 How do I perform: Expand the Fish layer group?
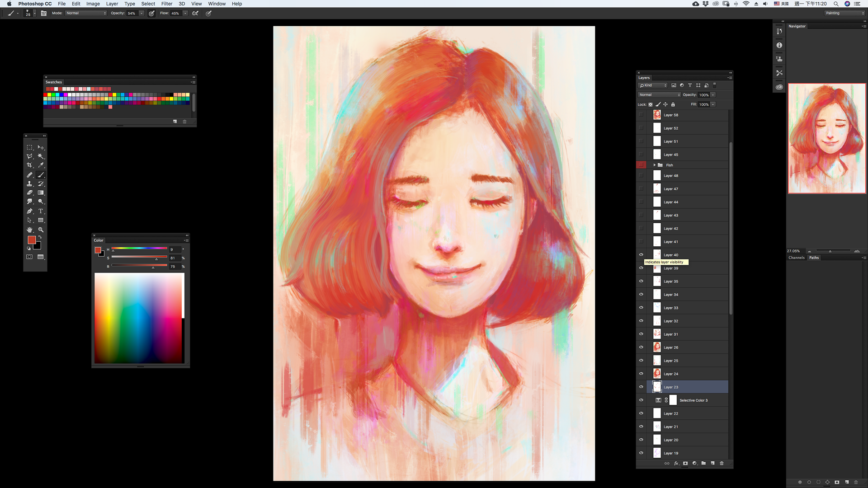click(654, 165)
